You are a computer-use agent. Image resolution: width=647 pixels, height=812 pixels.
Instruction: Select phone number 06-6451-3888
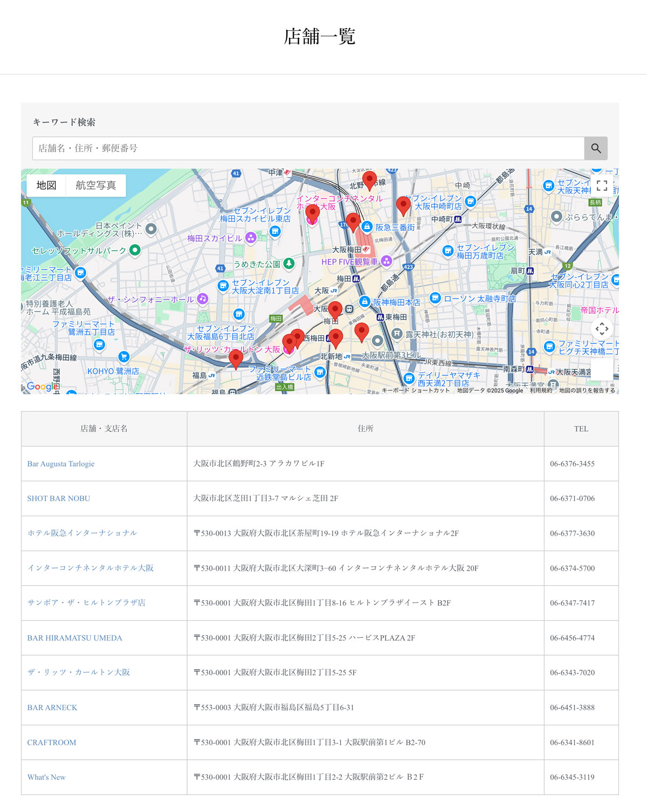click(573, 707)
